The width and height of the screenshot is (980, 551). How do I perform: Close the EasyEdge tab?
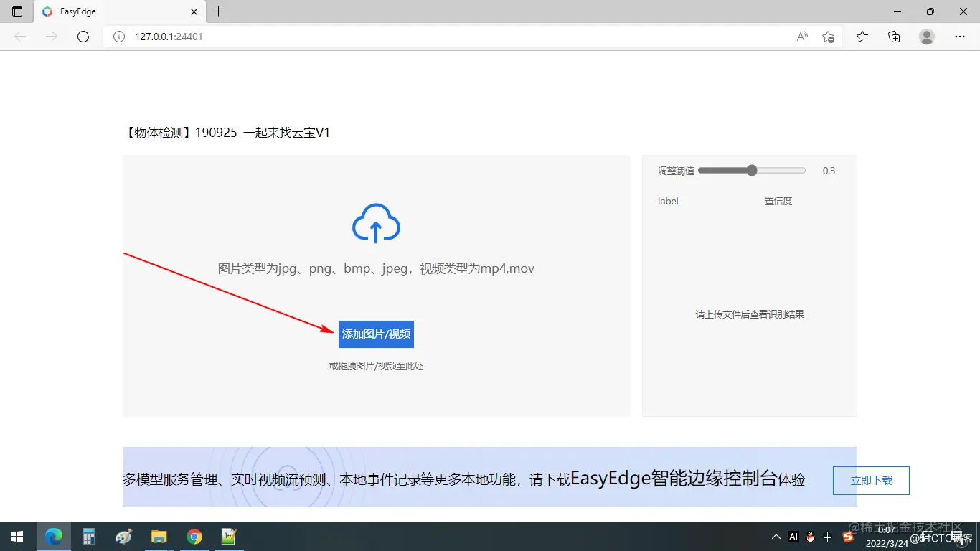click(x=194, y=11)
